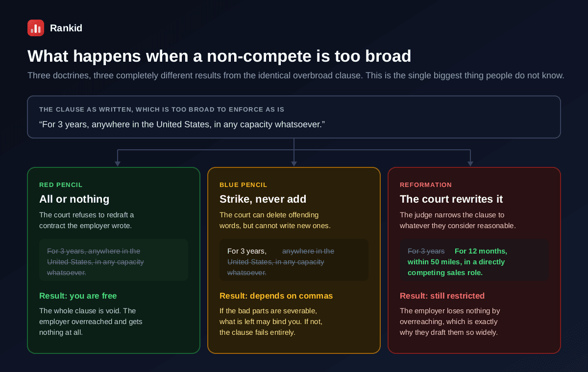This screenshot has width=588, height=372.
Task: Click 'Result: you are free' text
Action: point(78,296)
